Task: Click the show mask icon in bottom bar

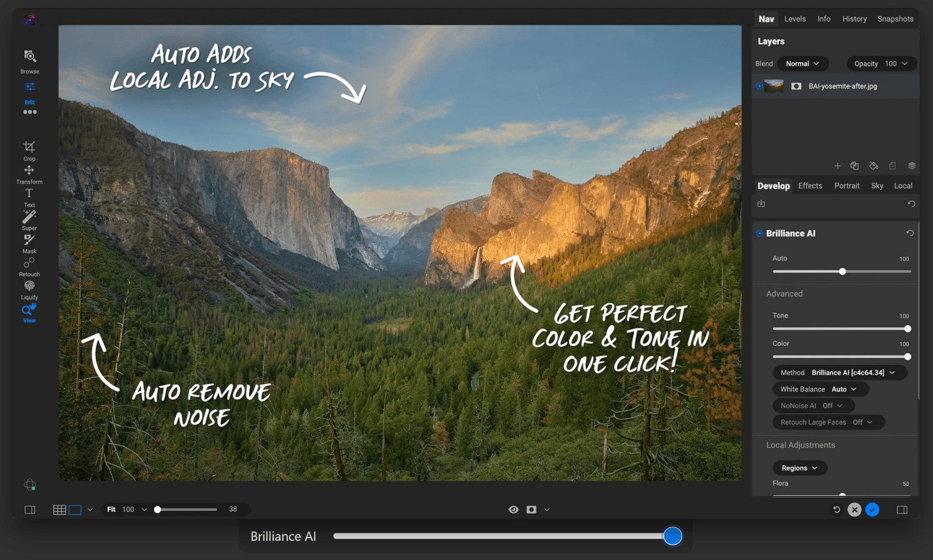Action: [x=531, y=510]
